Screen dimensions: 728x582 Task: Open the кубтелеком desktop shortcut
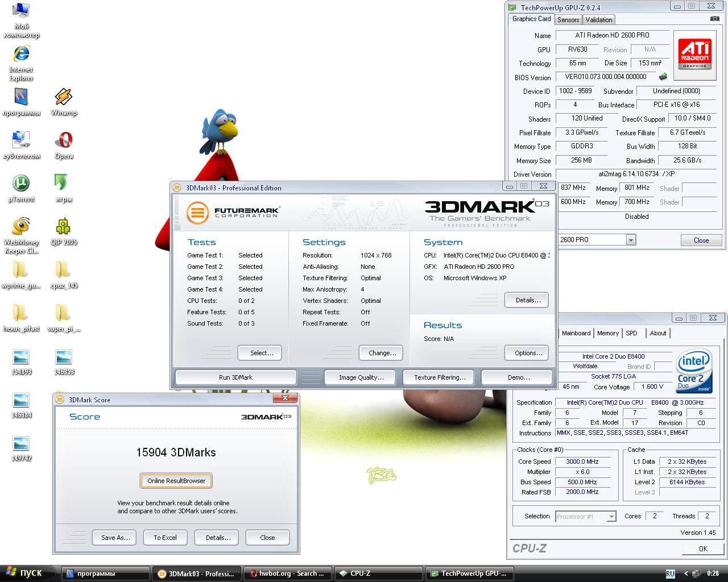point(22,146)
